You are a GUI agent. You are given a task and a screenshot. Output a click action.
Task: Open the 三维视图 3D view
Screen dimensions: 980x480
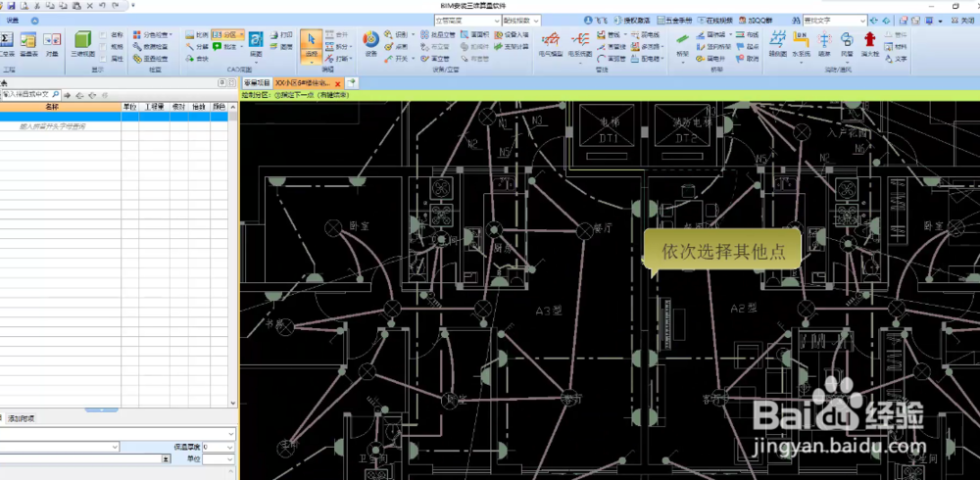coord(82,44)
